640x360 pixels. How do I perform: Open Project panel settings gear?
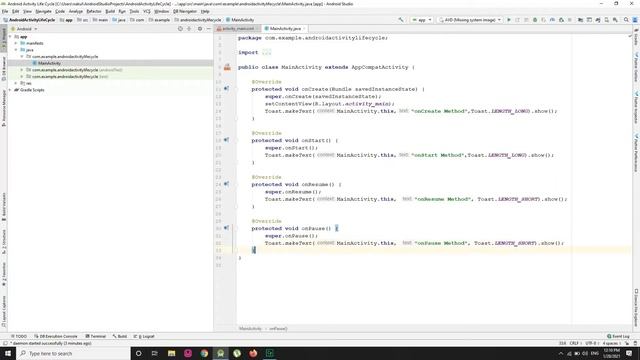[x=200, y=29]
